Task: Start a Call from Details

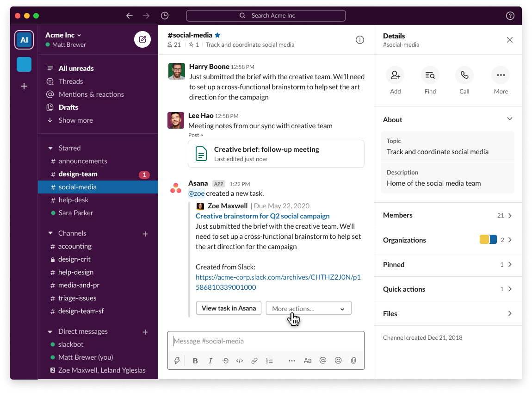Action: click(x=464, y=75)
